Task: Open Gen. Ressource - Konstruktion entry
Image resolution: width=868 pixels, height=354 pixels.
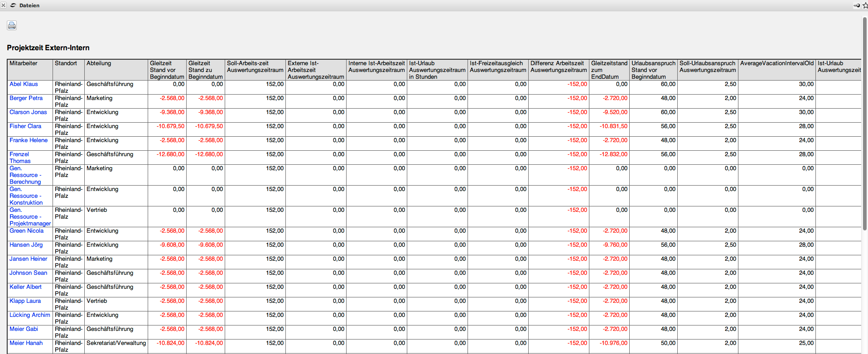Action: (26, 196)
